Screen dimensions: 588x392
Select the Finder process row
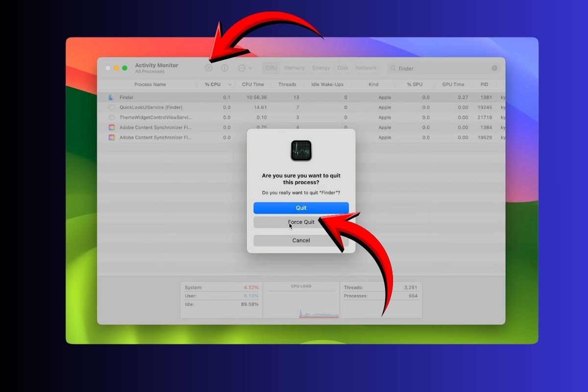coord(301,98)
